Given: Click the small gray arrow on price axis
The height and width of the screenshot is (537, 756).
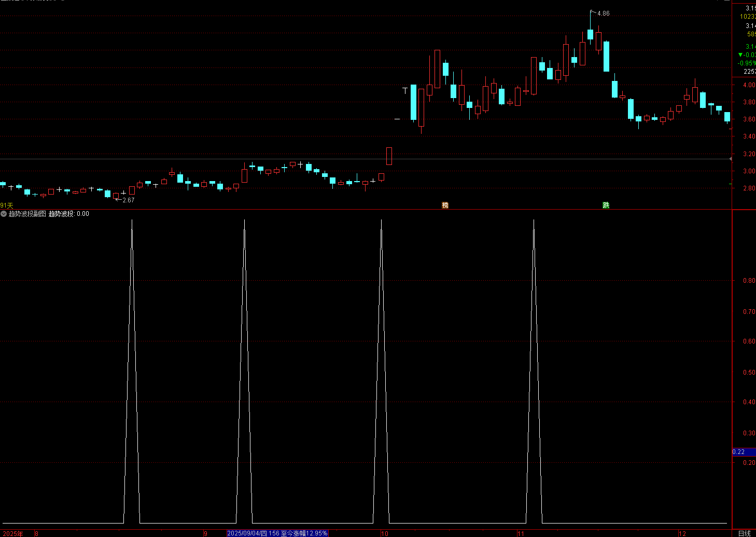Looking at the screenshot, I should [x=730, y=159].
